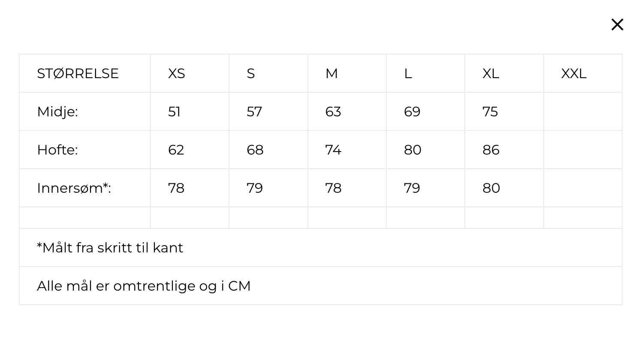Click the S size column header
The width and height of the screenshot is (644, 358).
(251, 73)
